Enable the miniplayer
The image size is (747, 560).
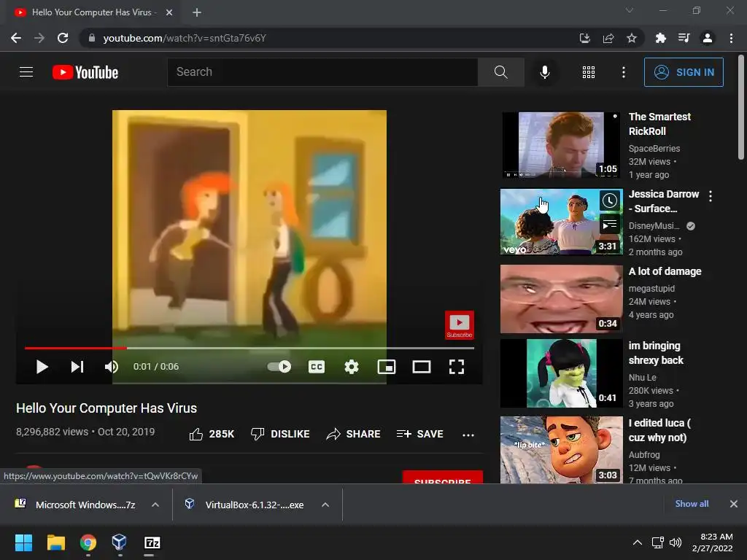tap(387, 367)
